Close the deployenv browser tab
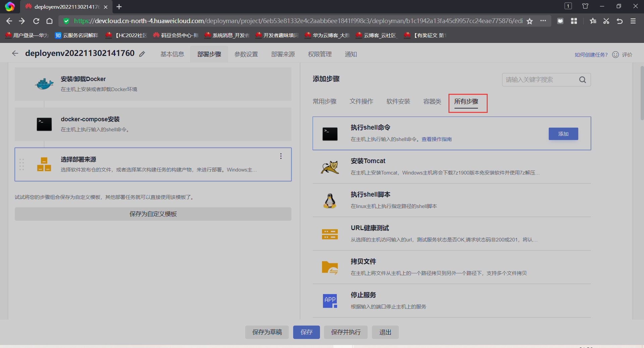The width and height of the screenshot is (644, 348). click(x=106, y=7)
